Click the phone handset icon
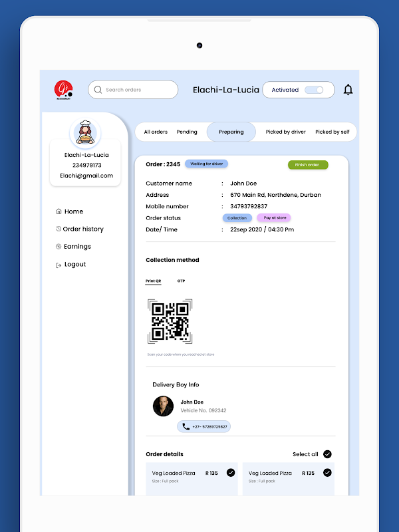 tap(186, 426)
